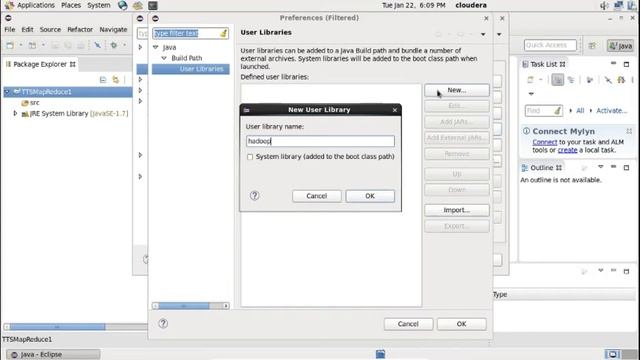
Task: Click OK in New User Library dialog
Action: 370,196
